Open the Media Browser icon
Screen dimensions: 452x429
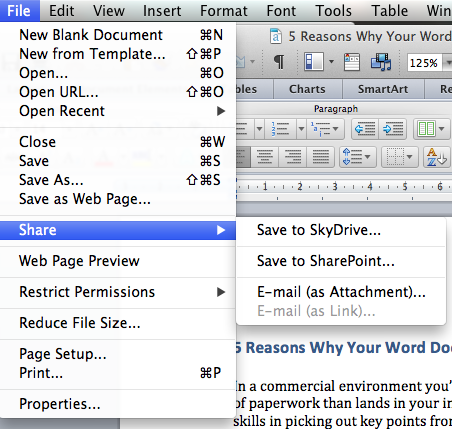point(381,62)
